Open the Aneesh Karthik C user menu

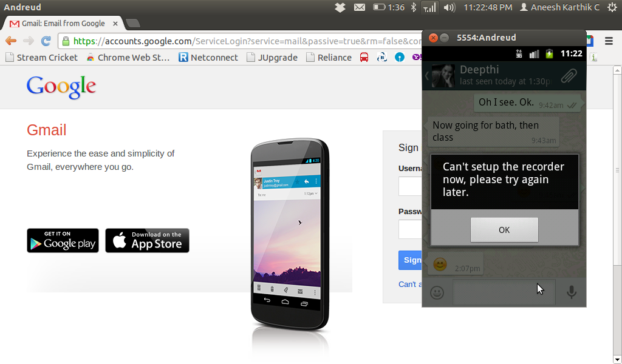559,7
